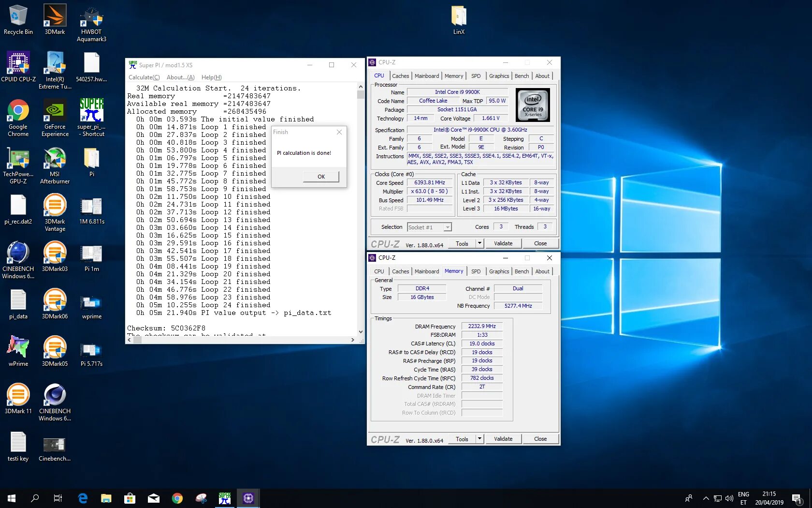
Task: Show hidden system tray icons
Action: [x=706, y=498]
